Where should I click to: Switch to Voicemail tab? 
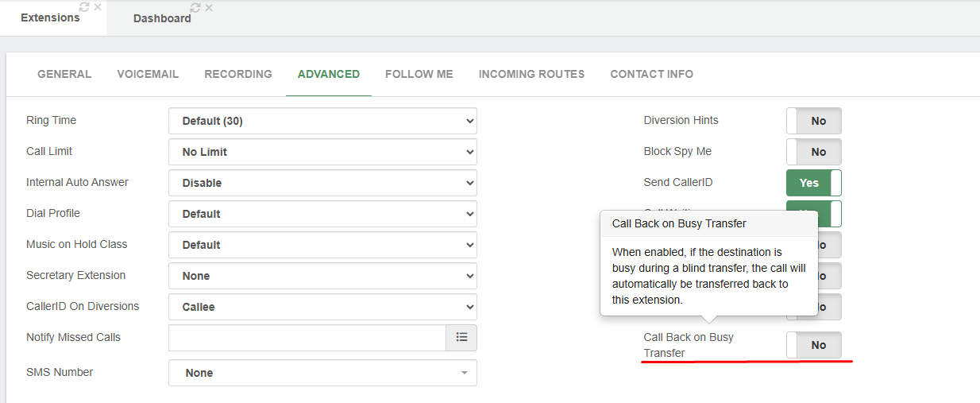[148, 74]
